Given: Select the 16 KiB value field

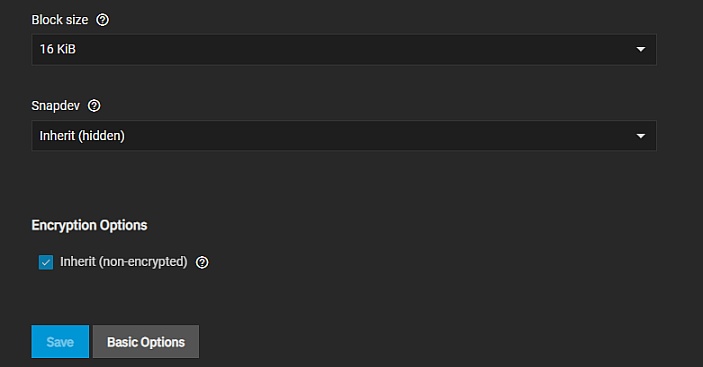Looking at the screenshot, I should (x=58, y=49).
